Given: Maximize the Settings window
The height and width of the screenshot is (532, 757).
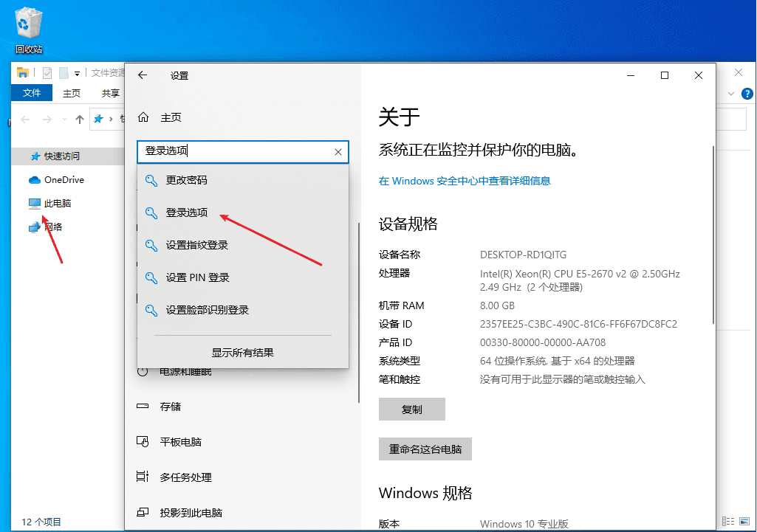Looking at the screenshot, I should (x=664, y=75).
